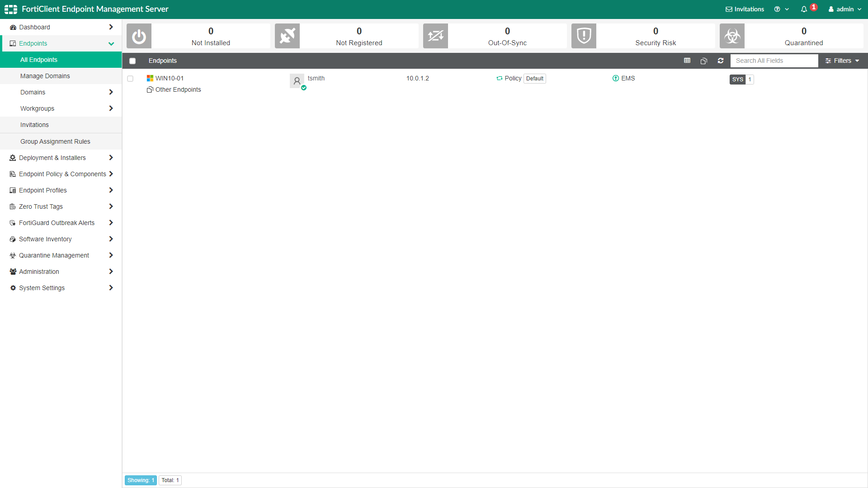
Task: Click the Security Risk shield icon
Action: tap(584, 36)
